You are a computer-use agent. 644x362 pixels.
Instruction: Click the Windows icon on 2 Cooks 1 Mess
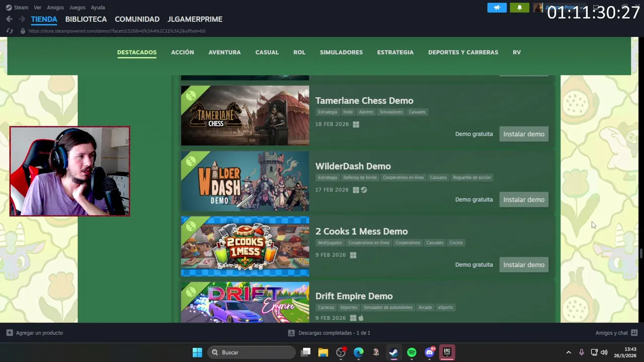(x=353, y=255)
